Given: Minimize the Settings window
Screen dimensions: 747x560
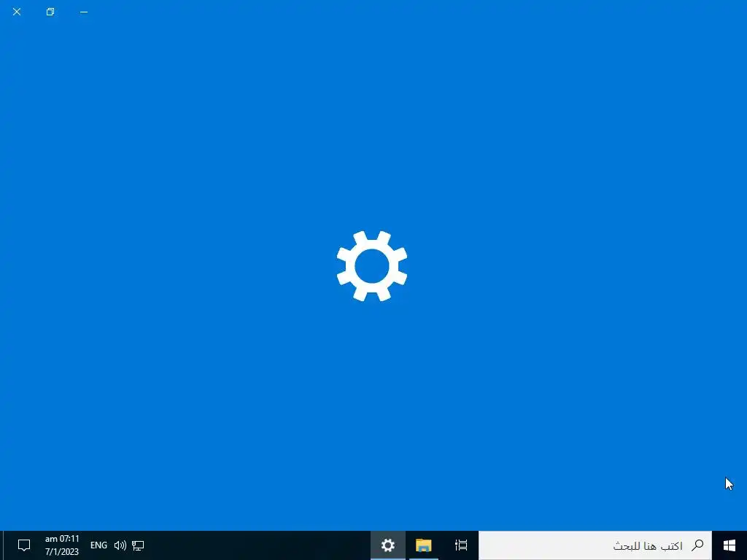Looking at the screenshot, I should click(84, 12).
